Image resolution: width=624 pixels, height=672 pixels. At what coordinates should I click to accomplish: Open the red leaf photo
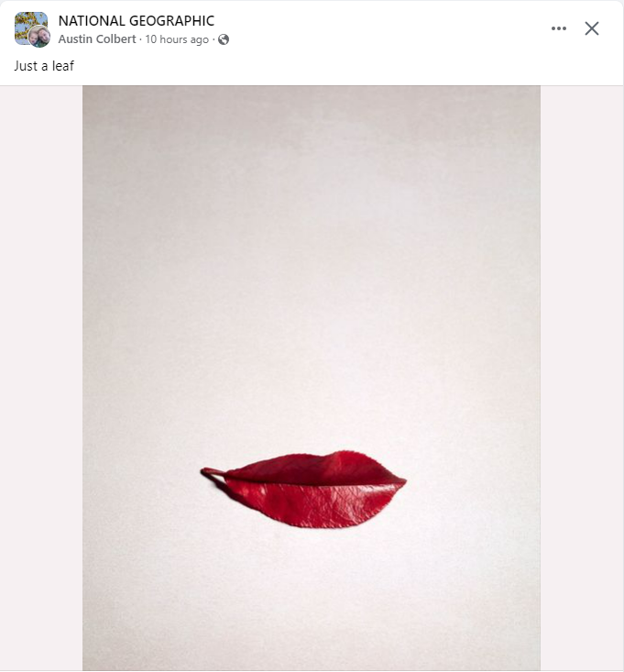pyautogui.click(x=311, y=367)
